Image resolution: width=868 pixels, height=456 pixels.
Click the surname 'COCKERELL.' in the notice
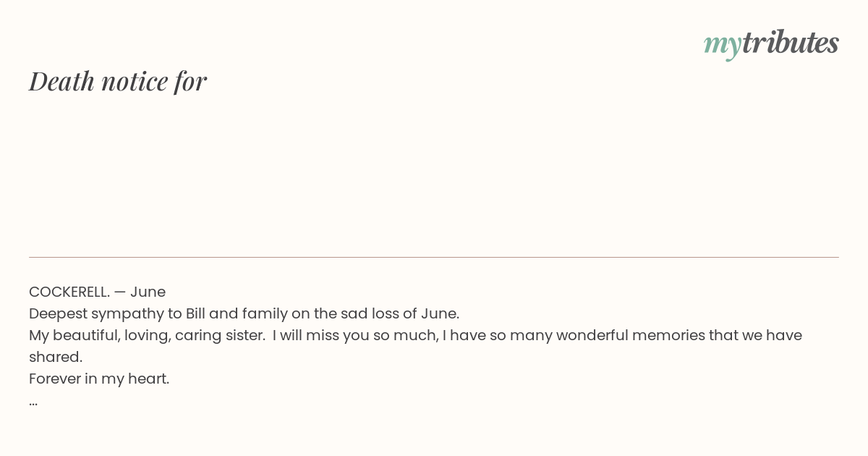point(69,292)
